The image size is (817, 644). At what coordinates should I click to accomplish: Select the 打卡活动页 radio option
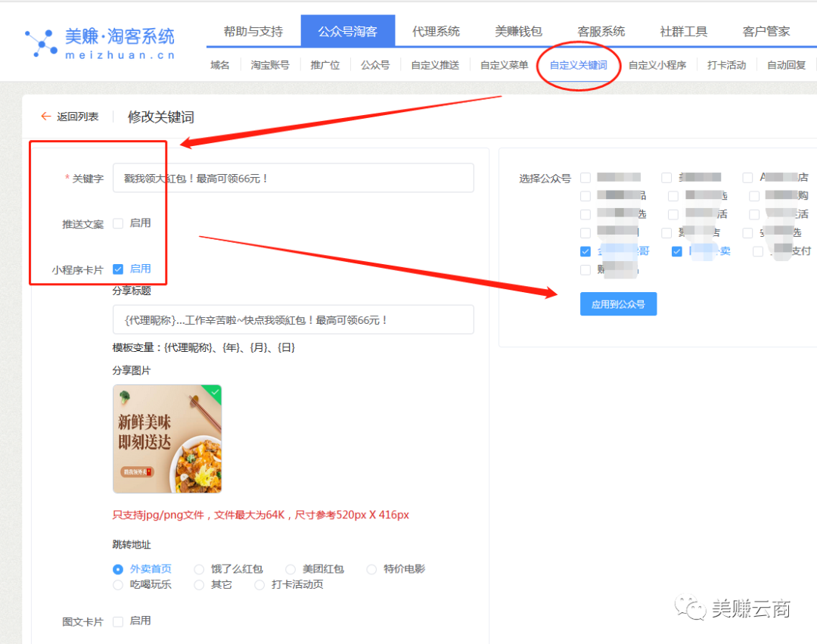click(x=259, y=585)
